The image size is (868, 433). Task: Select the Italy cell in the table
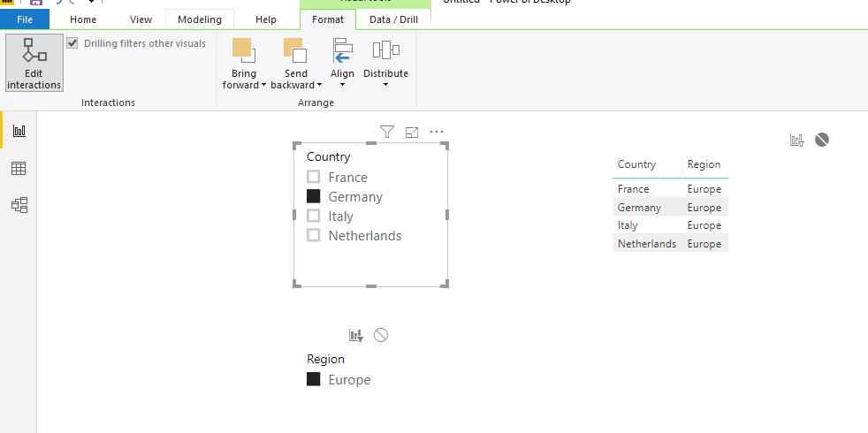628,225
